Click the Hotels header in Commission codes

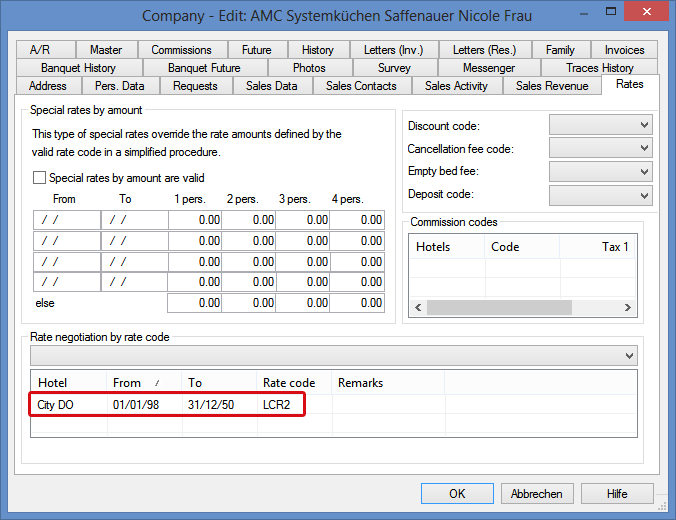point(447,247)
